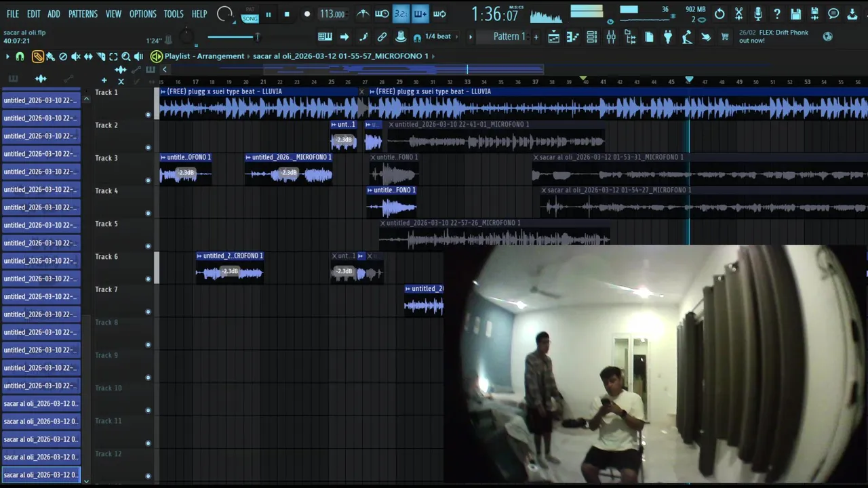Toggle countdown before recording

click(x=401, y=14)
